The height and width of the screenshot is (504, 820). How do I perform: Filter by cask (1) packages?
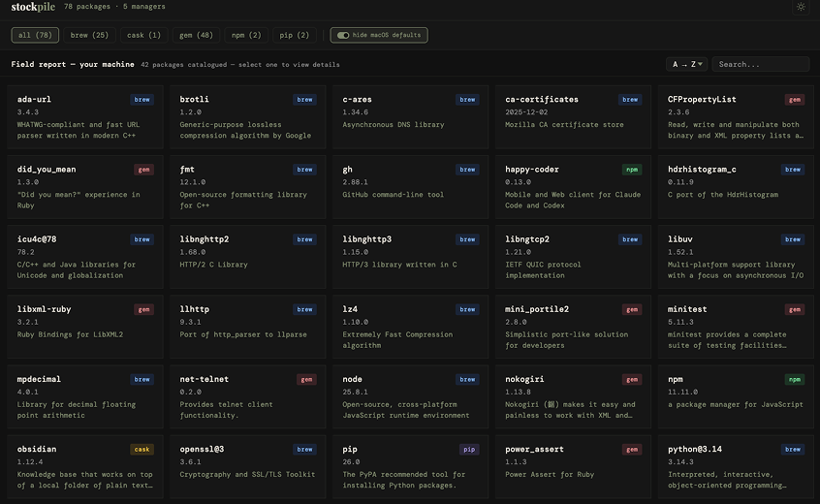point(143,35)
